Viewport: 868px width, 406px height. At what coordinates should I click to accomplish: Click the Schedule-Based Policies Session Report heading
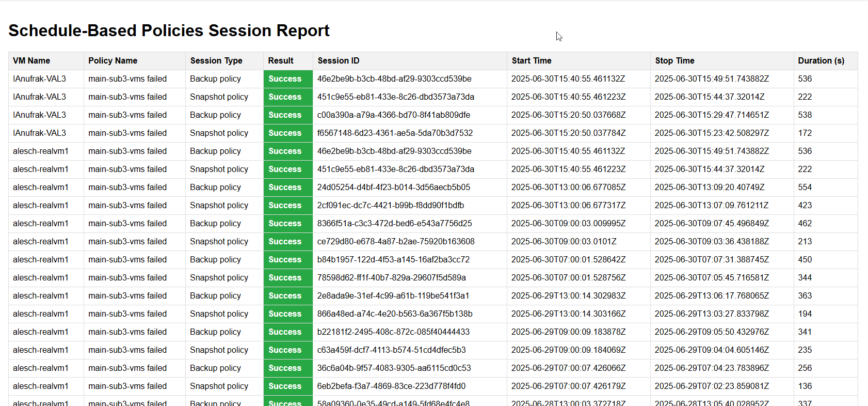[x=169, y=30]
